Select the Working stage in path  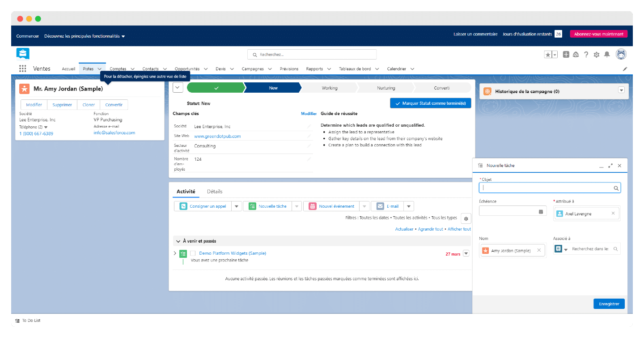pos(330,88)
